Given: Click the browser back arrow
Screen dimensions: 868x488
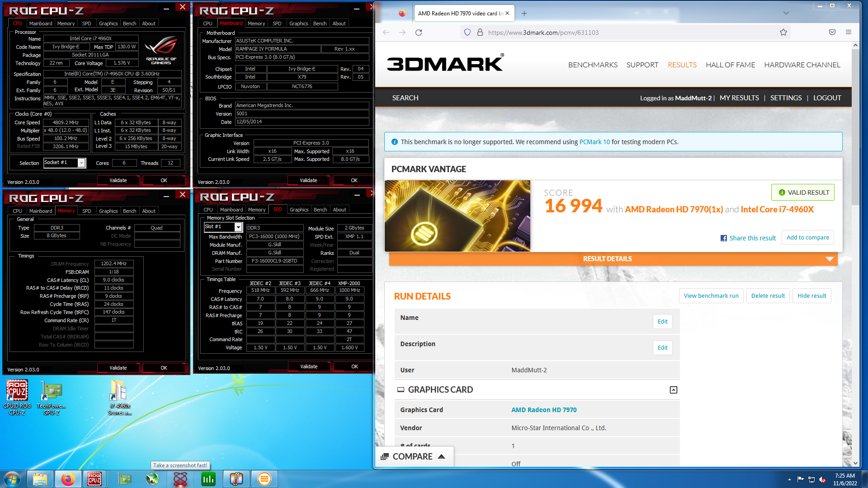Looking at the screenshot, I should 386,33.
